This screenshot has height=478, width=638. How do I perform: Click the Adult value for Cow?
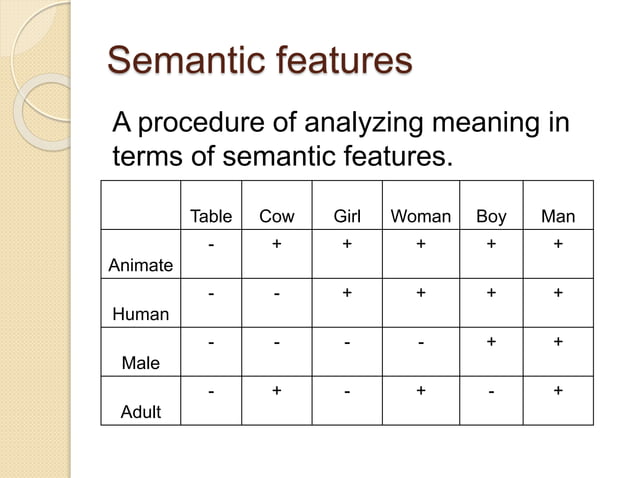tap(277, 390)
